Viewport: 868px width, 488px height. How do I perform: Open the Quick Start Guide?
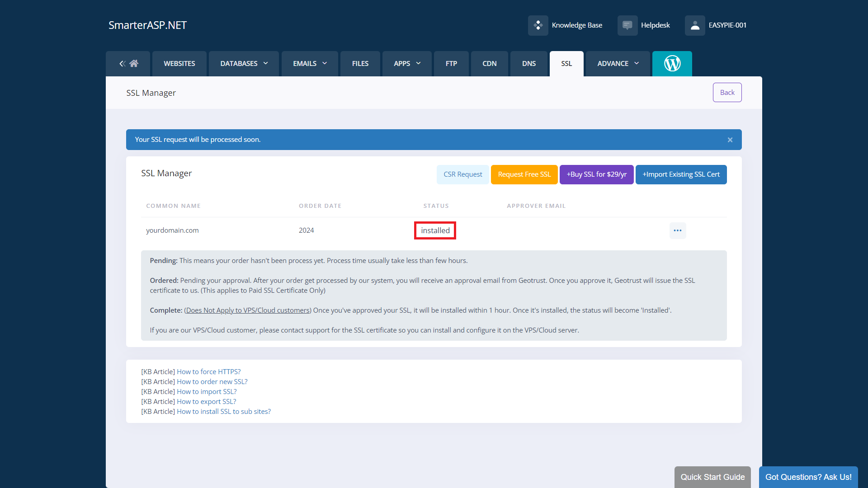[712, 477]
